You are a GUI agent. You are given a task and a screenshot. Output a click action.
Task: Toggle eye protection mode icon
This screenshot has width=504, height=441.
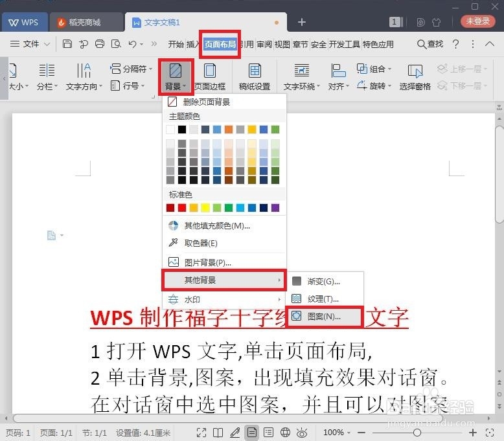pyautogui.click(x=302, y=433)
